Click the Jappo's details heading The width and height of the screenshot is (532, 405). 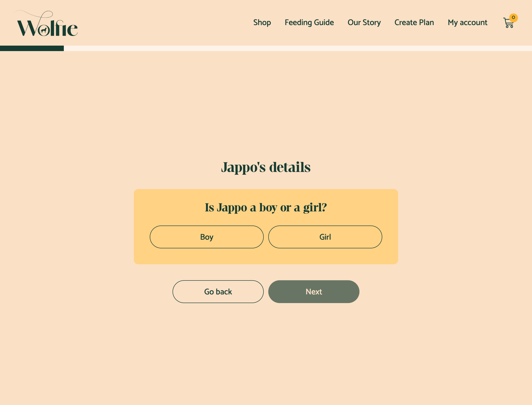click(266, 167)
